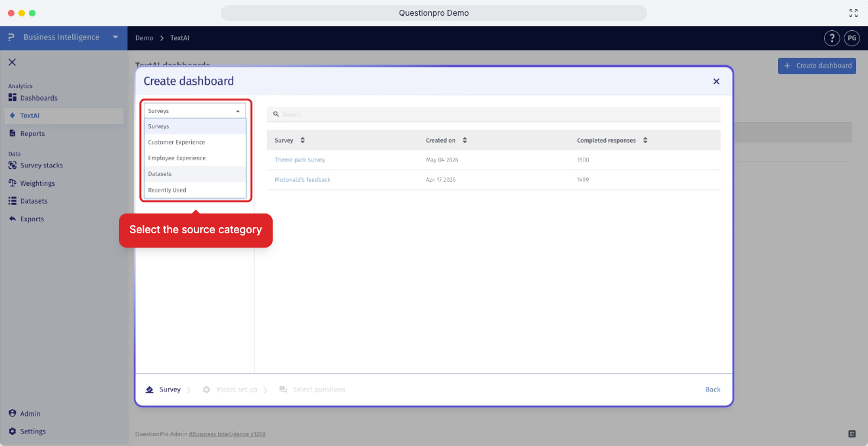Click the survey search field
The image size is (868, 446).
pos(493,114)
